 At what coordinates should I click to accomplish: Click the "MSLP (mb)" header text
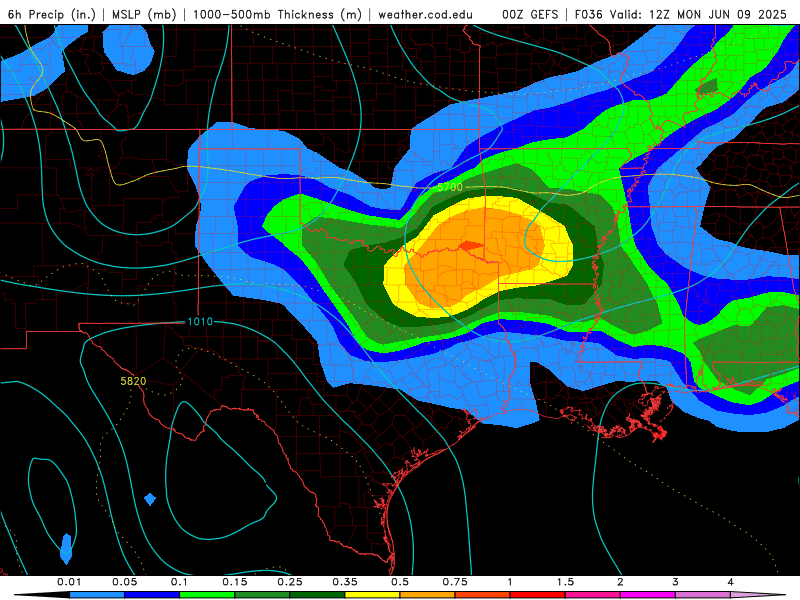144,14
